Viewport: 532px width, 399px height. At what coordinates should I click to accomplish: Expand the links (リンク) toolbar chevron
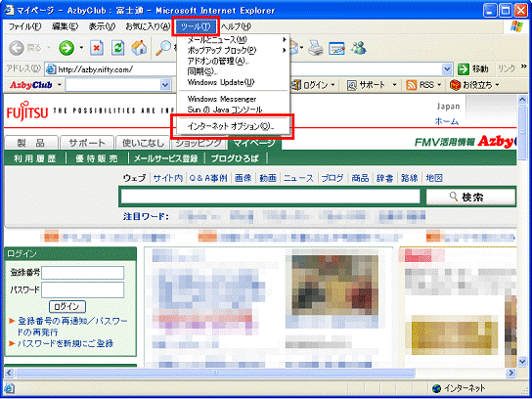pyautogui.click(x=523, y=66)
